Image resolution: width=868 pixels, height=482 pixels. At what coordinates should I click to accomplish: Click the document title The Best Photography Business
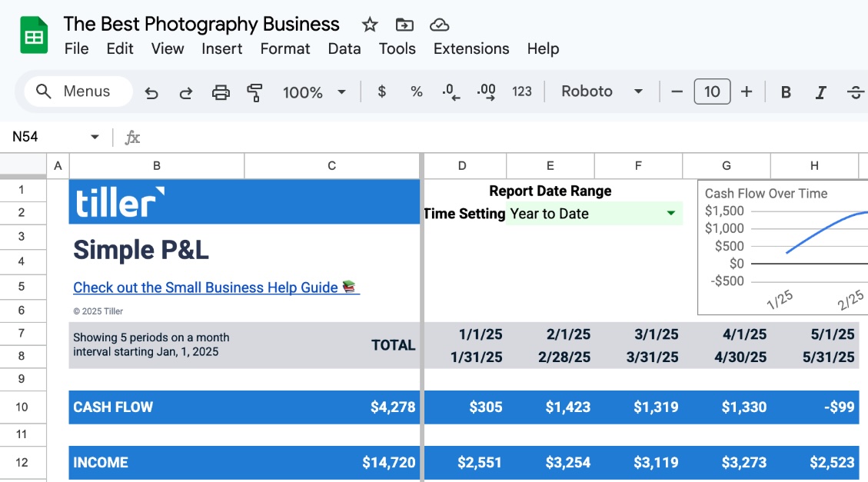pos(201,25)
